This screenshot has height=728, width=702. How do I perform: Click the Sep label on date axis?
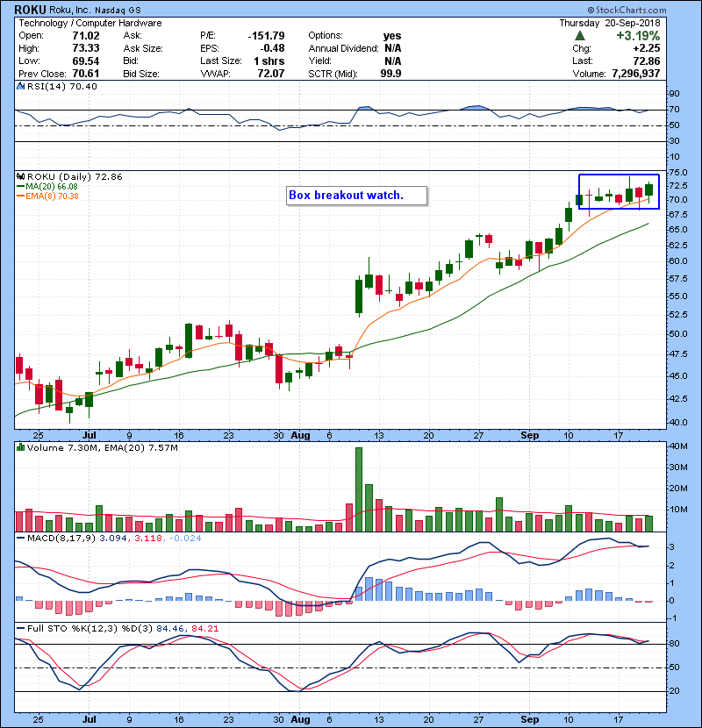(529, 435)
